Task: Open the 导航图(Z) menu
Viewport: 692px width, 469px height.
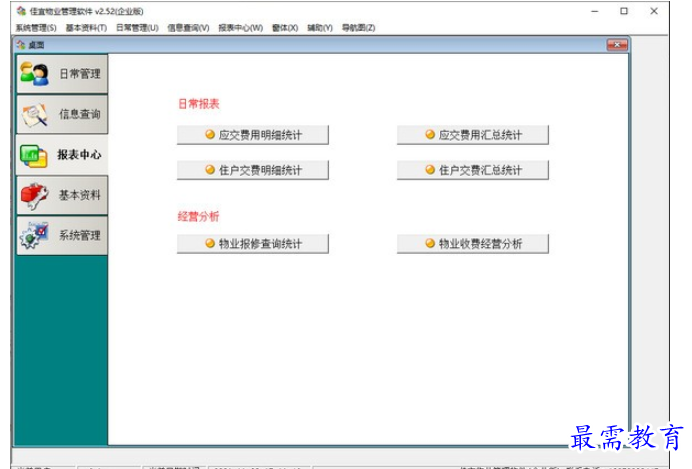Action: pyautogui.click(x=359, y=28)
